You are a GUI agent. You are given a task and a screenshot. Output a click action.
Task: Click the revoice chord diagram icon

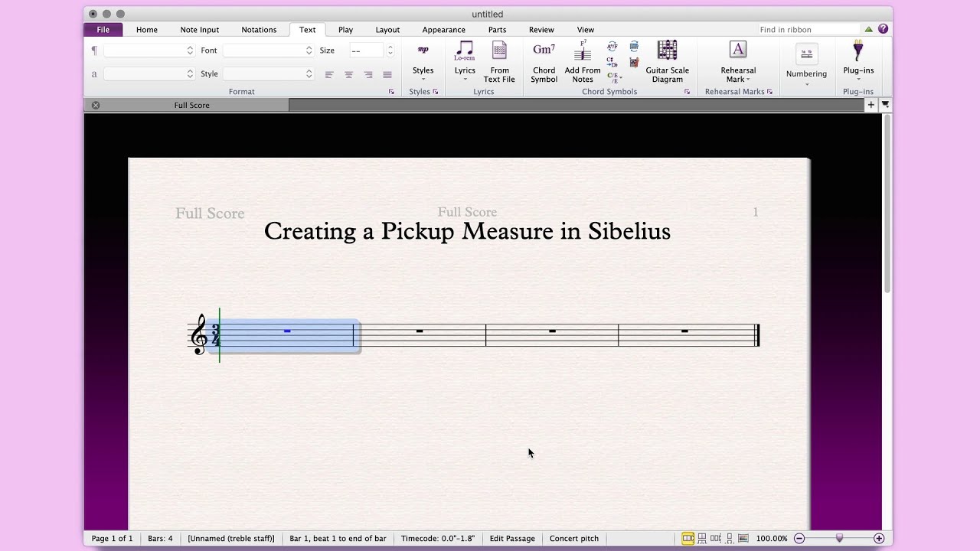(634, 47)
